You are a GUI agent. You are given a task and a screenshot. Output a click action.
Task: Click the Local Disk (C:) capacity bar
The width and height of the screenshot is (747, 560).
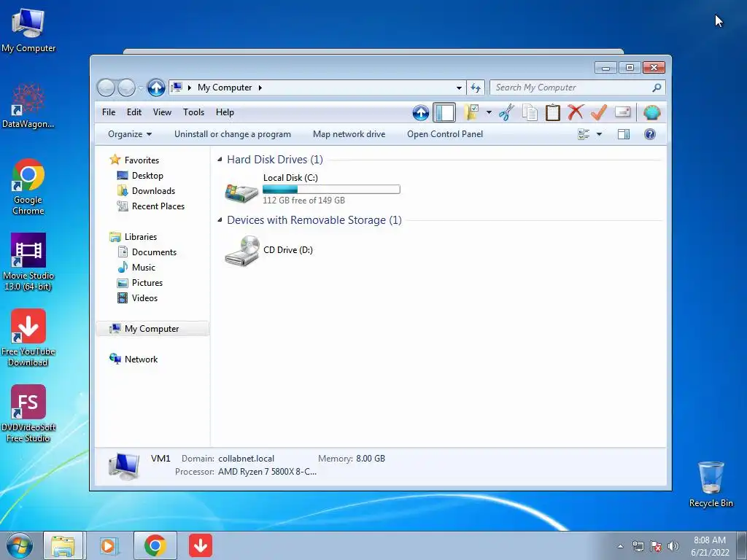(331, 189)
